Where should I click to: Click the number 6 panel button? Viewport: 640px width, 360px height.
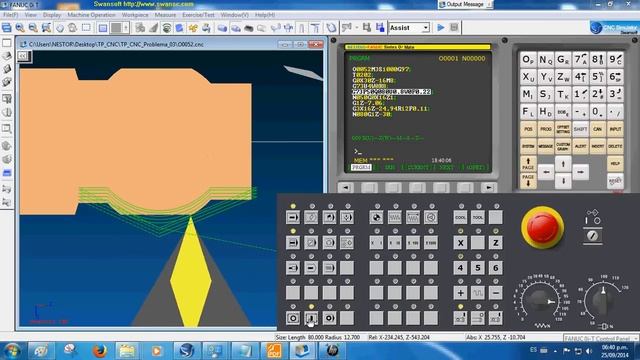[496, 268]
